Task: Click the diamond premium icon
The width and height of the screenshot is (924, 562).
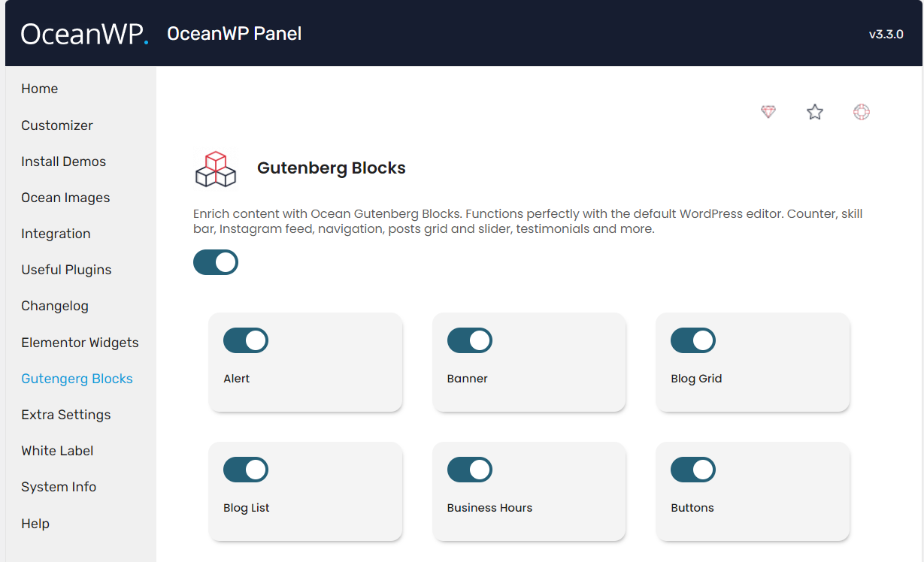Action: pos(768,112)
